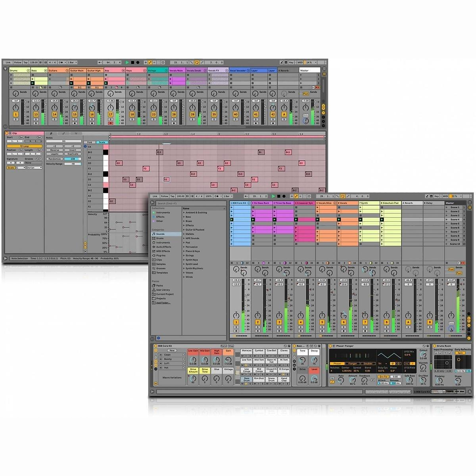Expand the Ambient & Evolving category

coord(196,213)
